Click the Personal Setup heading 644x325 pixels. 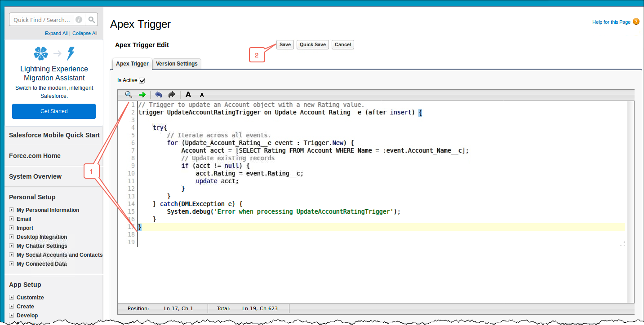(32, 197)
